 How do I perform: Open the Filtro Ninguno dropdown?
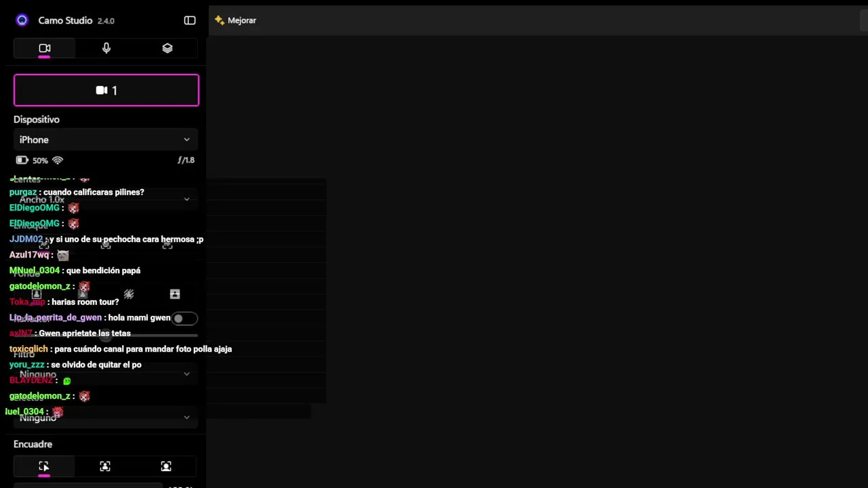pyautogui.click(x=105, y=374)
